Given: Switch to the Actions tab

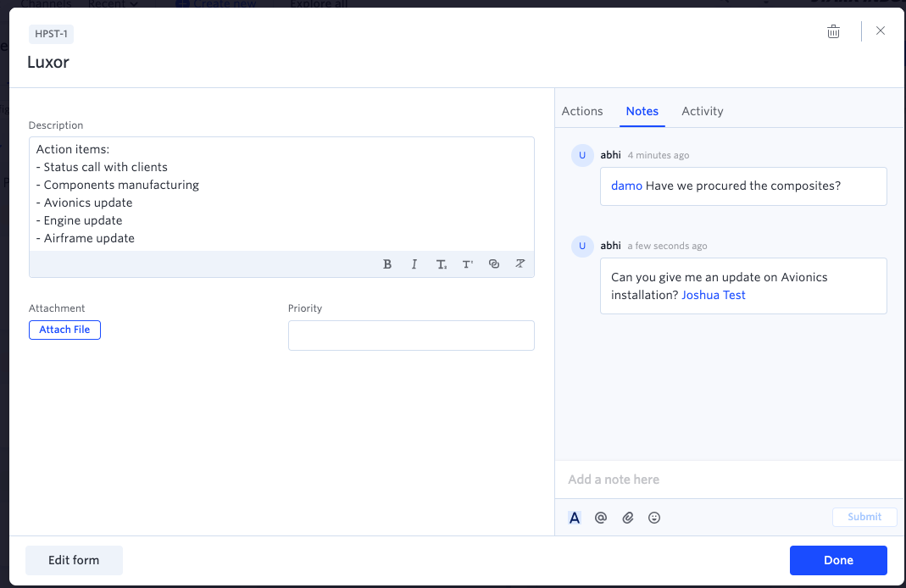Looking at the screenshot, I should click(x=582, y=111).
